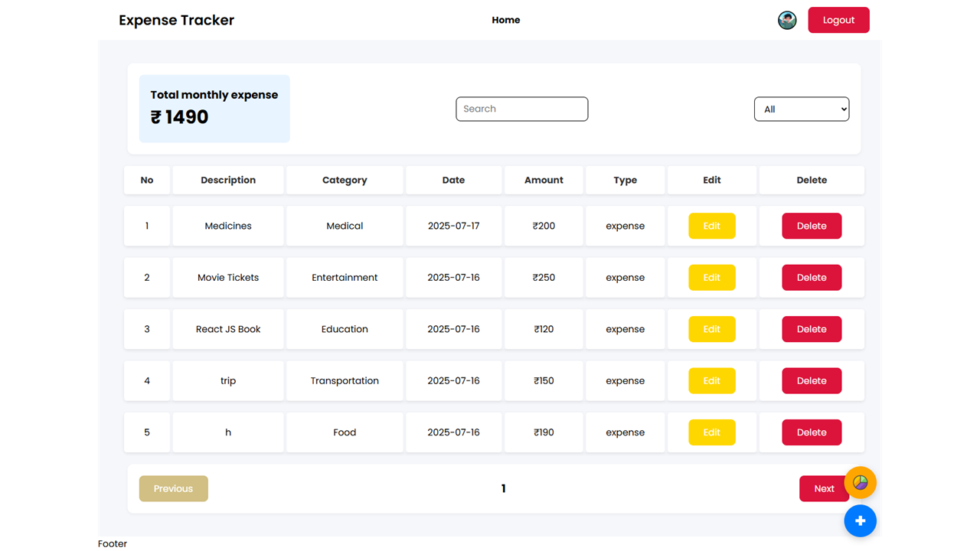Click the Delete icon button for Movie Tickets
The image size is (980, 551).
pos(812,277)
